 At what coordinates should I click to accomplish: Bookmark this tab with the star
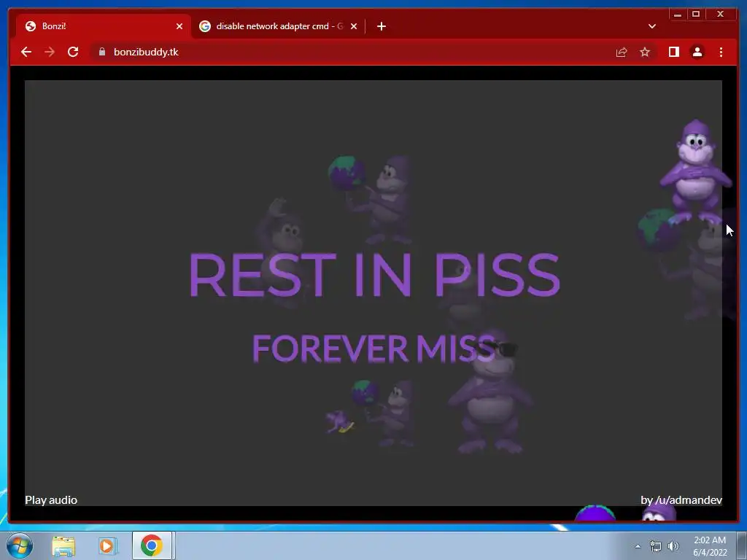(x=645, y=52)
